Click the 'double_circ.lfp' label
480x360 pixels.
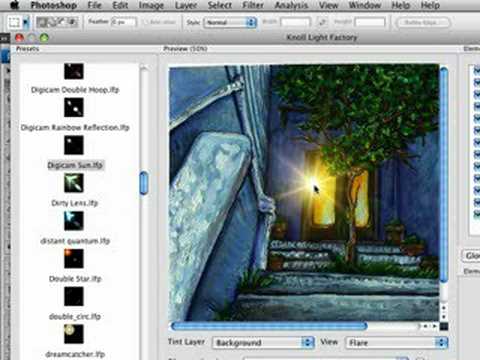pyautogui.click(x=75, y=316)
